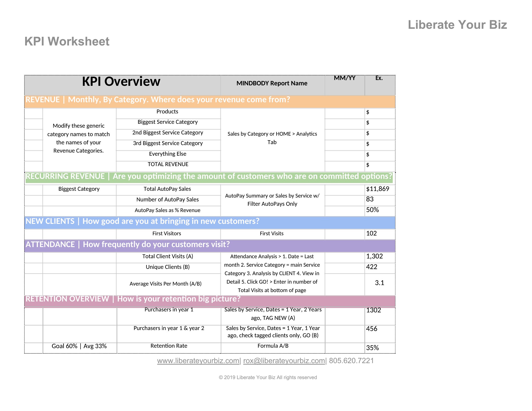Click the Attendance Analysis instructions cell

click(272, 273)
